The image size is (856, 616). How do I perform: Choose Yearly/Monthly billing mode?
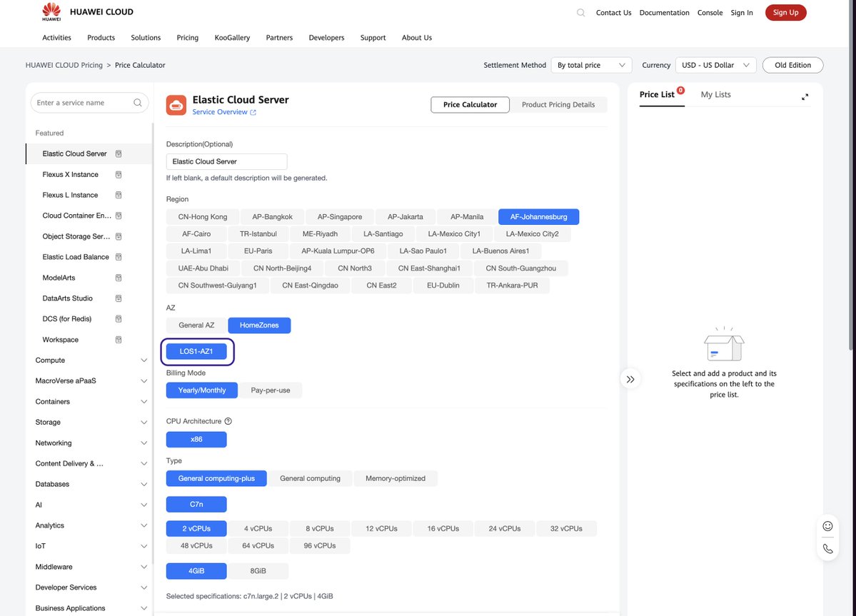tap(202, 390)
